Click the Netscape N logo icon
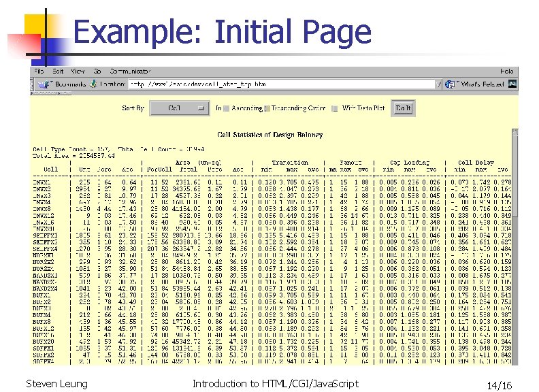The height and width of the screenshot is (392, 539). point(512,84)
